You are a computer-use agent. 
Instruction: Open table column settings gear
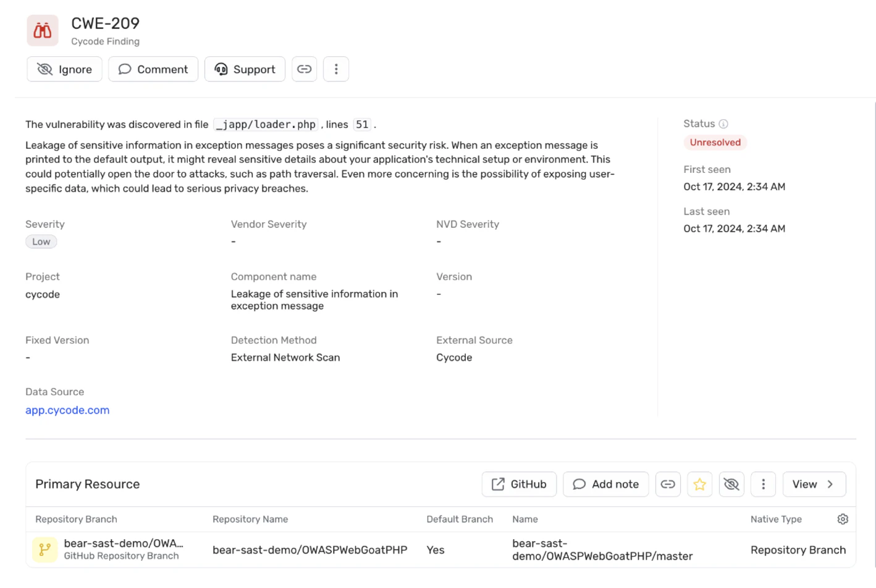click(843, 519)
